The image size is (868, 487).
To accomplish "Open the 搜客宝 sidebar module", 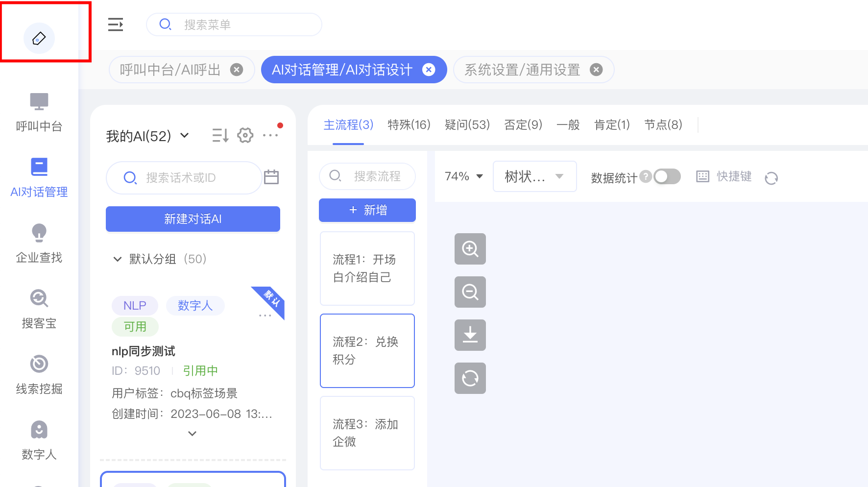I will click(39, 310).
